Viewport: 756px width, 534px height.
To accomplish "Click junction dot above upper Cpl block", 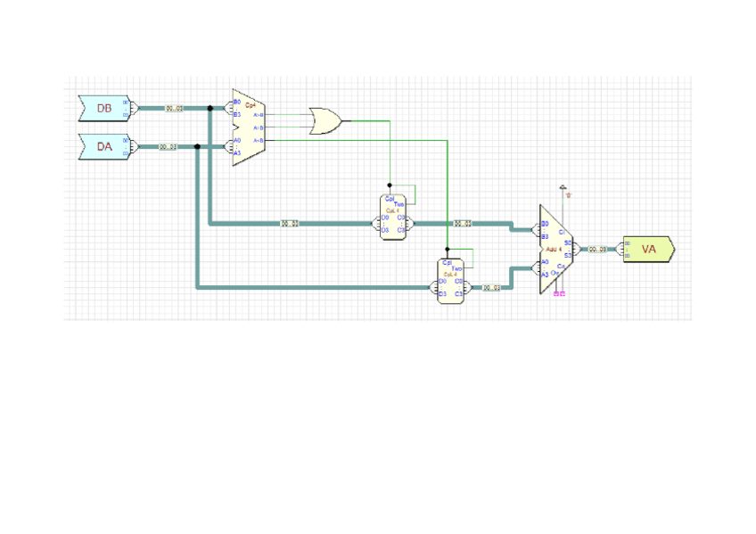I will pyautogui.click(x=390, y=185).
